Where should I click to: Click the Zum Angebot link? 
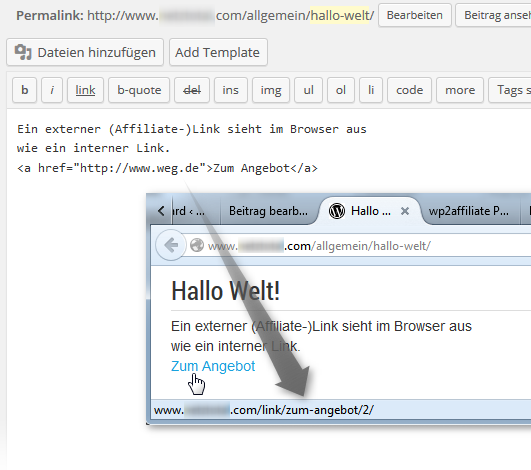(213, 366)
